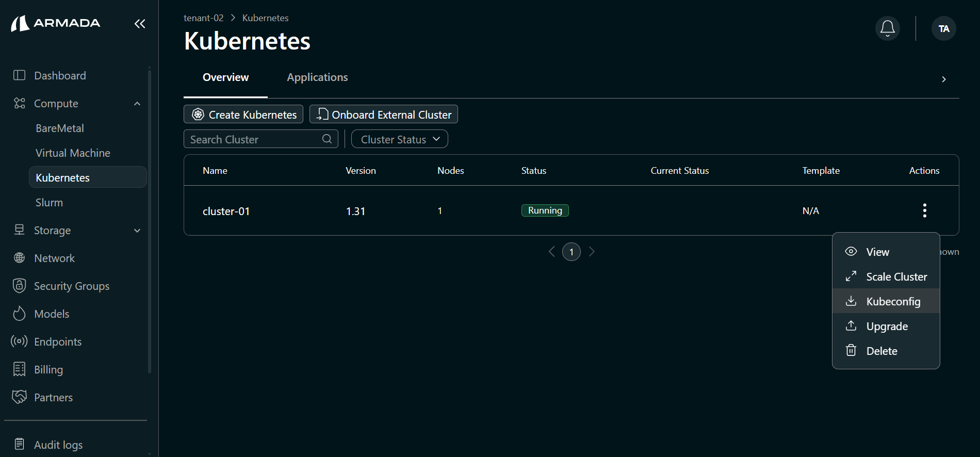Collapse the sidebar with double chevron icon
Image resolution: width=980 pixels, height=457 pixels.
pyautogui.click(x=140, y=23)
